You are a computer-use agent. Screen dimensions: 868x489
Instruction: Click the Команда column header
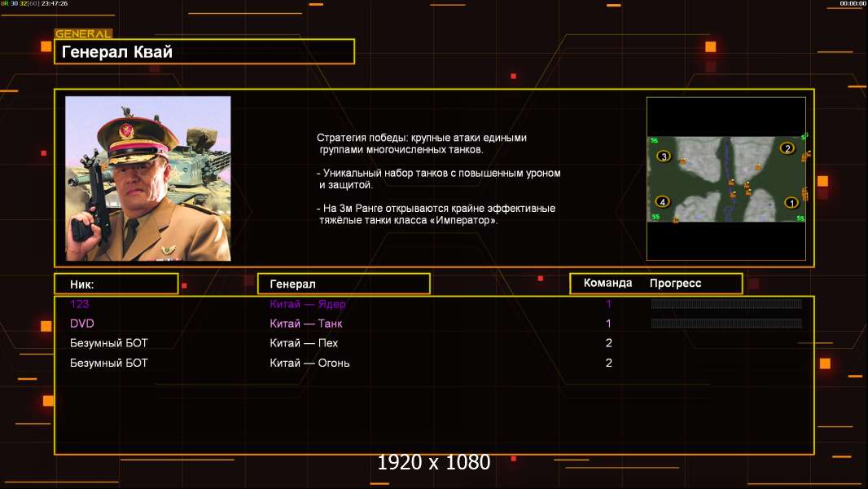[x=607, y=283]
